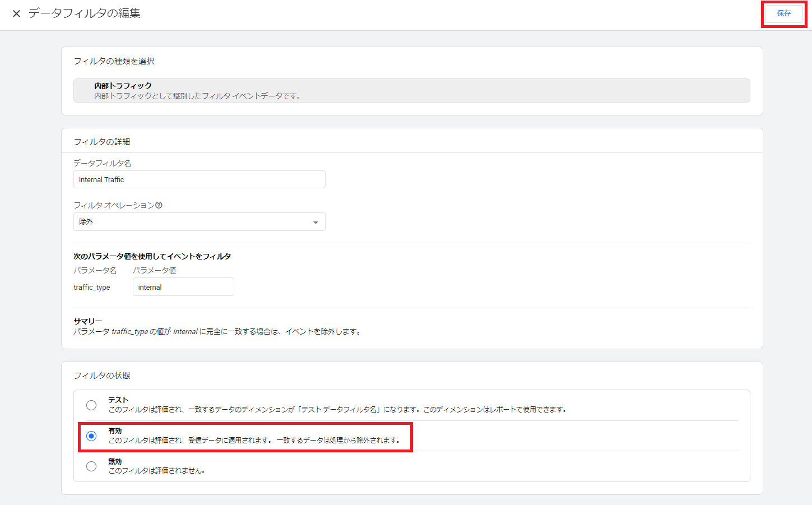The image size is (812, 505).
Task: Click the フィルタの状態 section heading
Action: coord(102,376)
